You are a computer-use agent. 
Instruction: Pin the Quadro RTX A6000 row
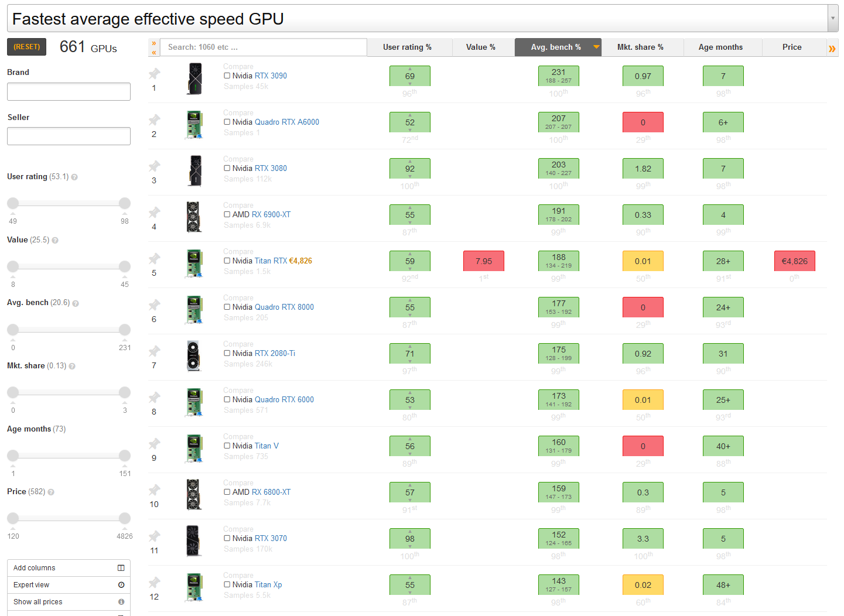pos(154,119)
